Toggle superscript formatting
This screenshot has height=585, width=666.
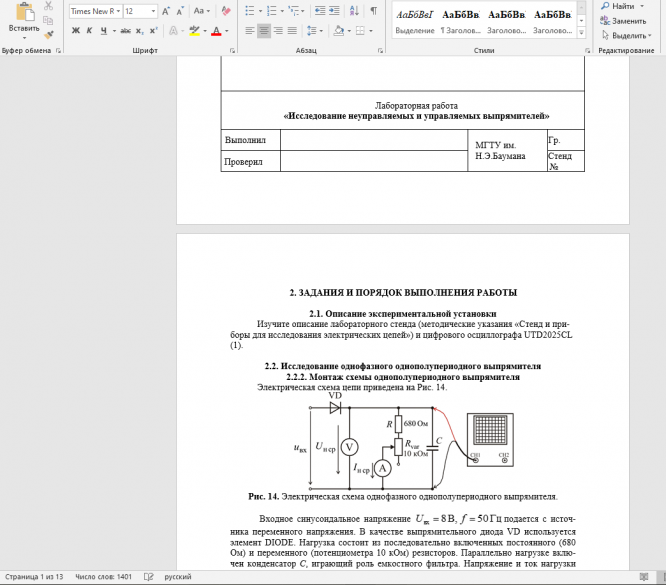pyautogui.click(x=153, y=31)
